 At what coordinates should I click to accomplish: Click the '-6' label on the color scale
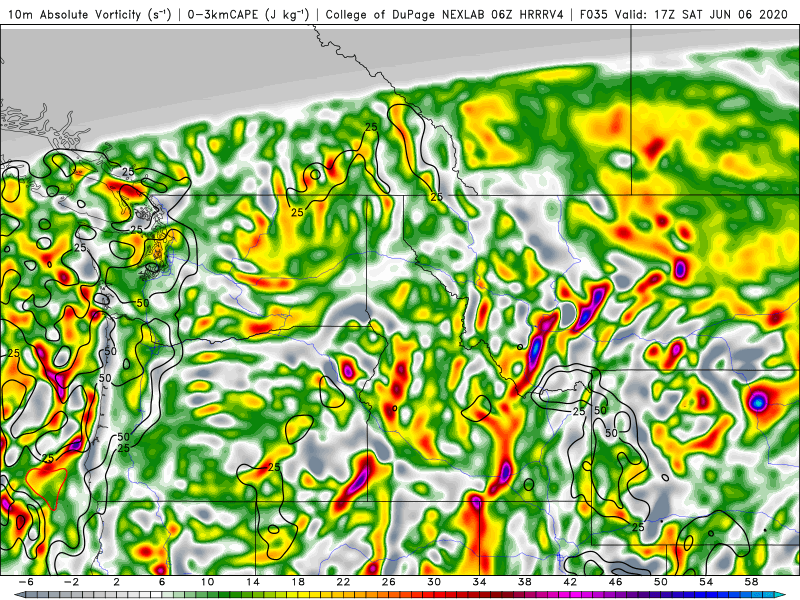click(26, 582)
